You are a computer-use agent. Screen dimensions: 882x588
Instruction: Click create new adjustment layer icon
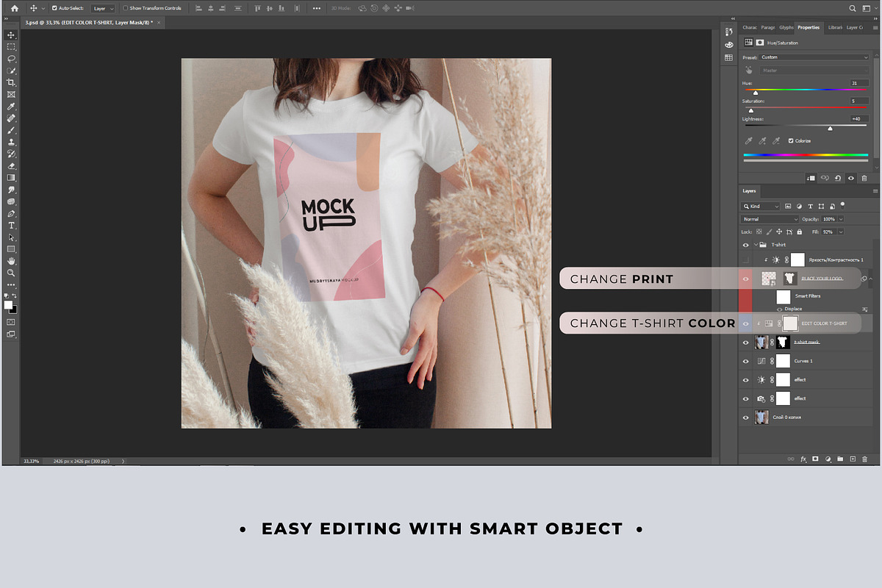828,459
